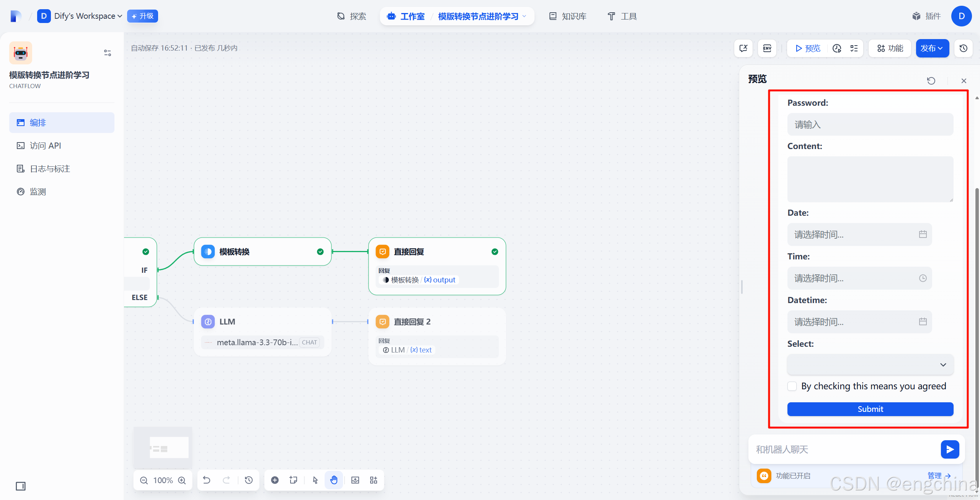Viewport: 980px width, 500px height.
Task: Send chat message arrow button
Action: [x=950, y=449]
